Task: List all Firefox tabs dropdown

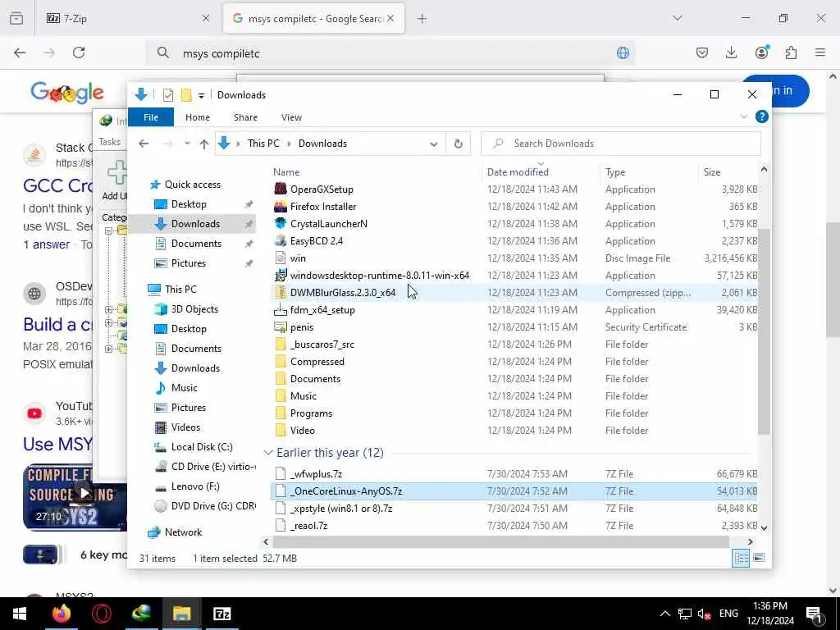Action: (x=677, y=18)
